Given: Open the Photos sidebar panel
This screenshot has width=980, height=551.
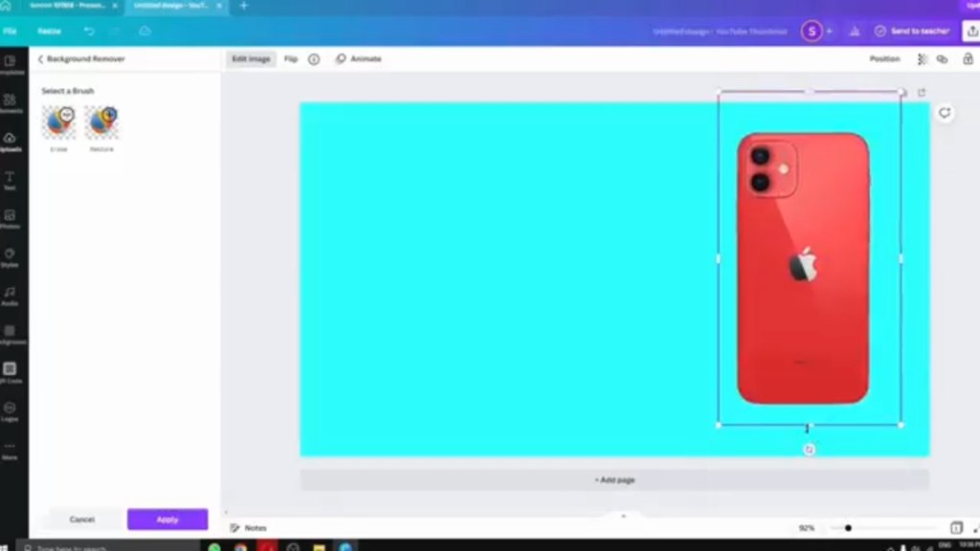Looking at the screenshot, I should click(x=10, y=219).
